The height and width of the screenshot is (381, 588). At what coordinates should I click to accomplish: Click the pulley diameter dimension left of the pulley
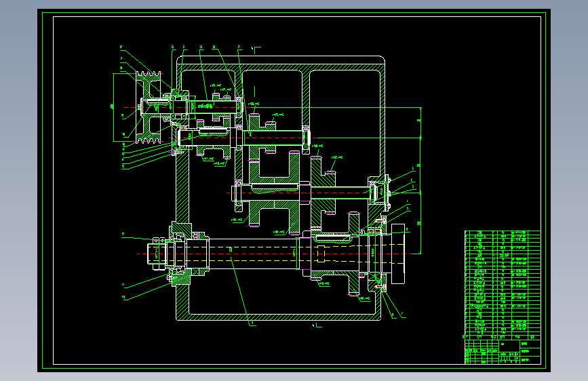click(x=113, y=107)
